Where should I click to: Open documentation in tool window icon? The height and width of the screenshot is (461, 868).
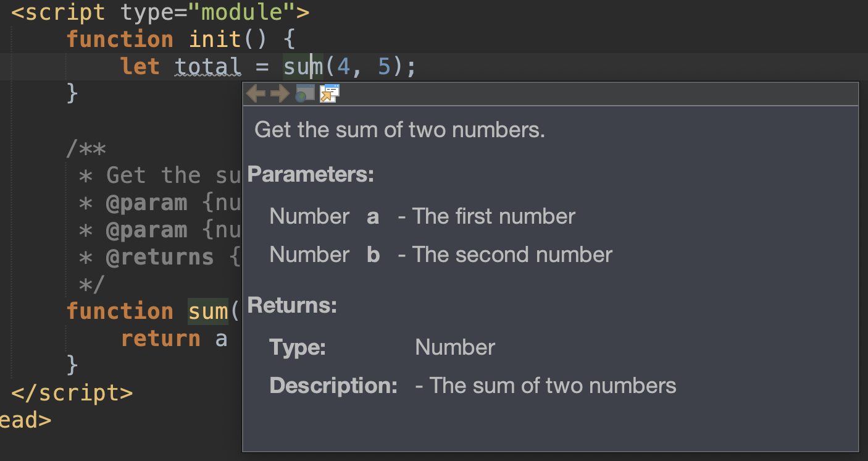[x=330, y=93]
